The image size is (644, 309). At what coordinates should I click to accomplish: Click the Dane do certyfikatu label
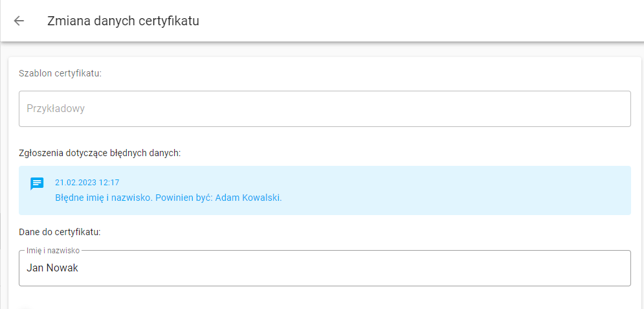point(60,232)
